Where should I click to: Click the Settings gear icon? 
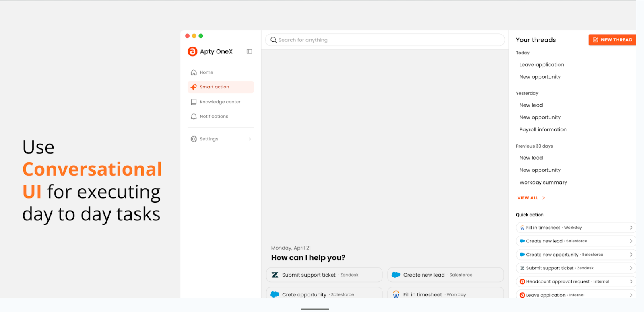(194, 139)
